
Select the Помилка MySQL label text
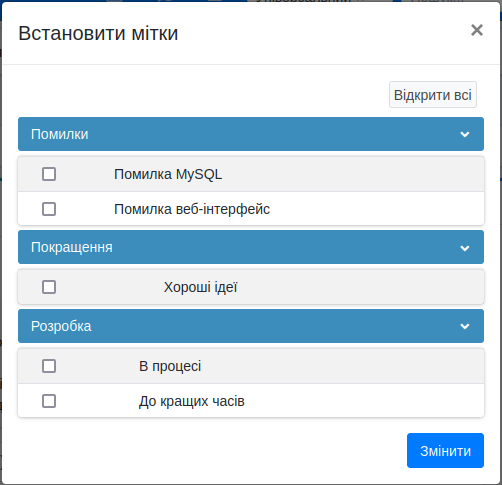tap(168, 174)
